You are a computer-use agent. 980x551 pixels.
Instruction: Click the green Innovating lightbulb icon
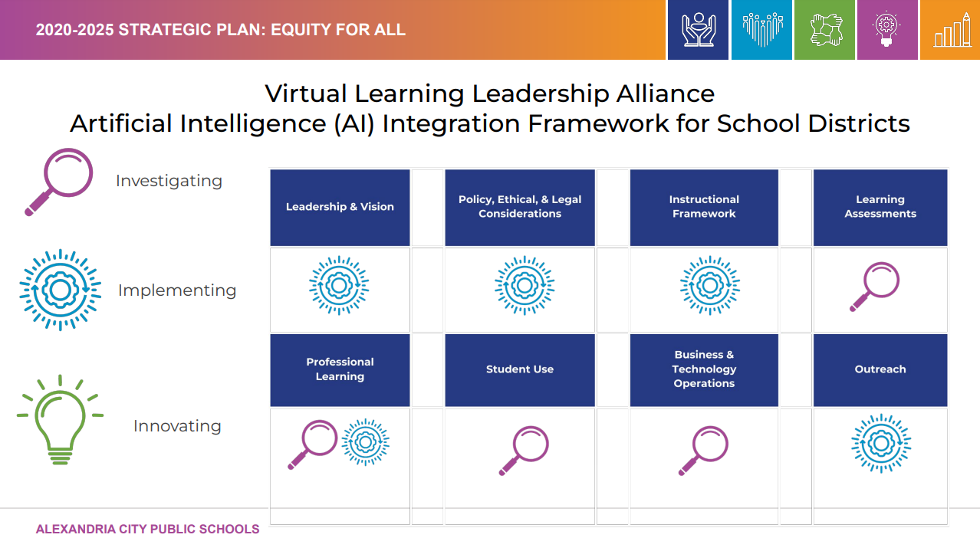tap(60, 419)
